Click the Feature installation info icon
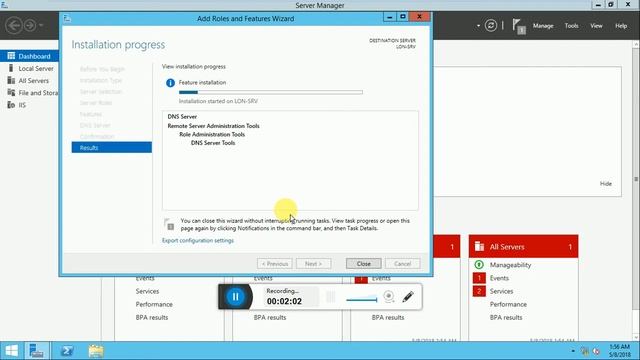 [170, 83]
